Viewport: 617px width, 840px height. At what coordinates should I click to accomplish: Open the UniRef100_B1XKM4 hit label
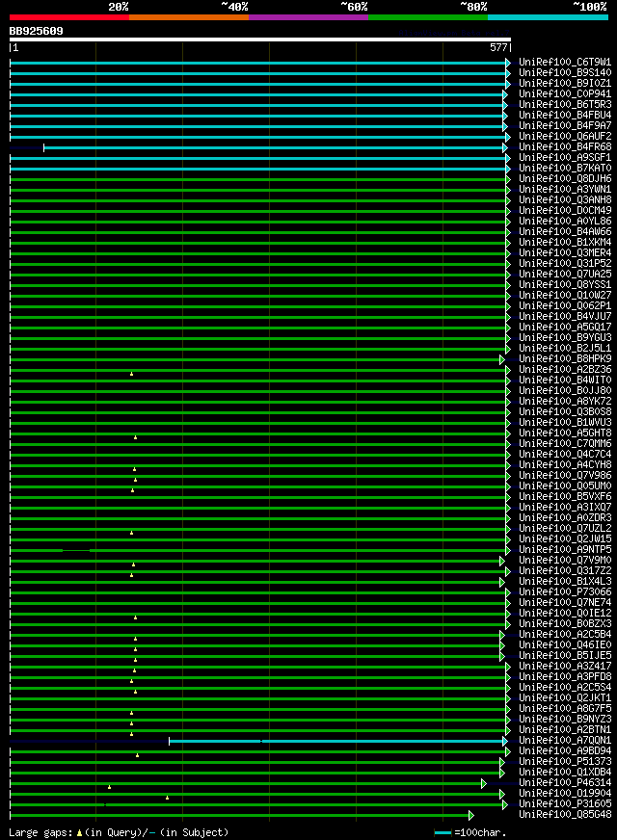565,243
